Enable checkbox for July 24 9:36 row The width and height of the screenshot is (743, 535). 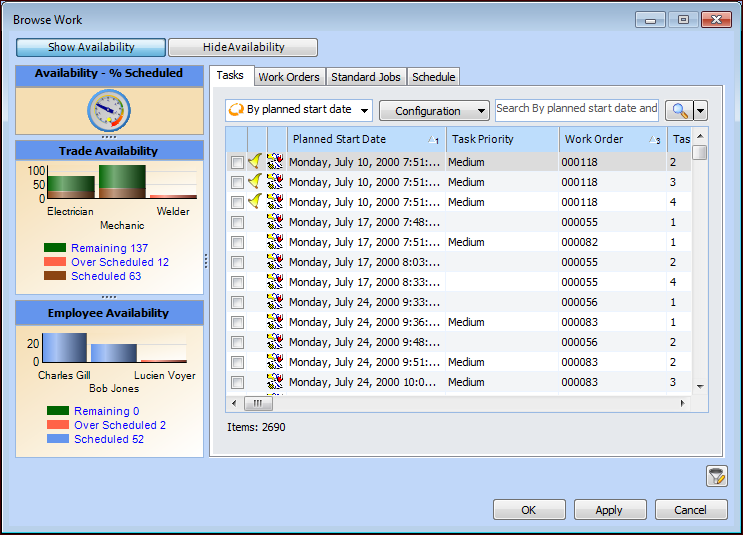[237, 323]
